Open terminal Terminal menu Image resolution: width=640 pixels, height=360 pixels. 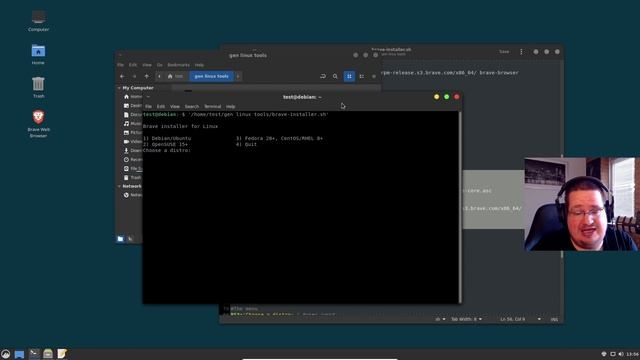(x=212, y=107)
